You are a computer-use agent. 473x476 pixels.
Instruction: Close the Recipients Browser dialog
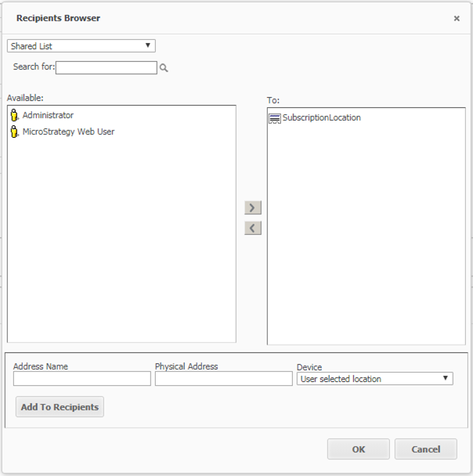tap(457, 18)
